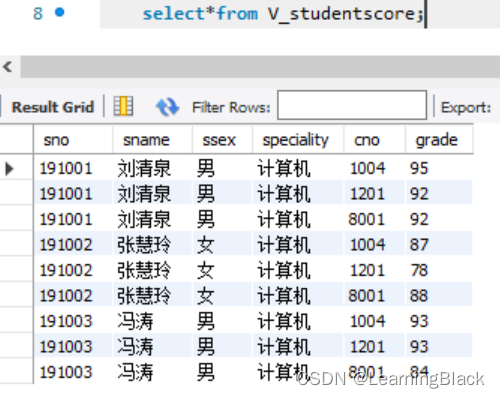This screenshot has height=398, width=500.
Task: Select the grade cell showing 88
Action: coord(439,296)
